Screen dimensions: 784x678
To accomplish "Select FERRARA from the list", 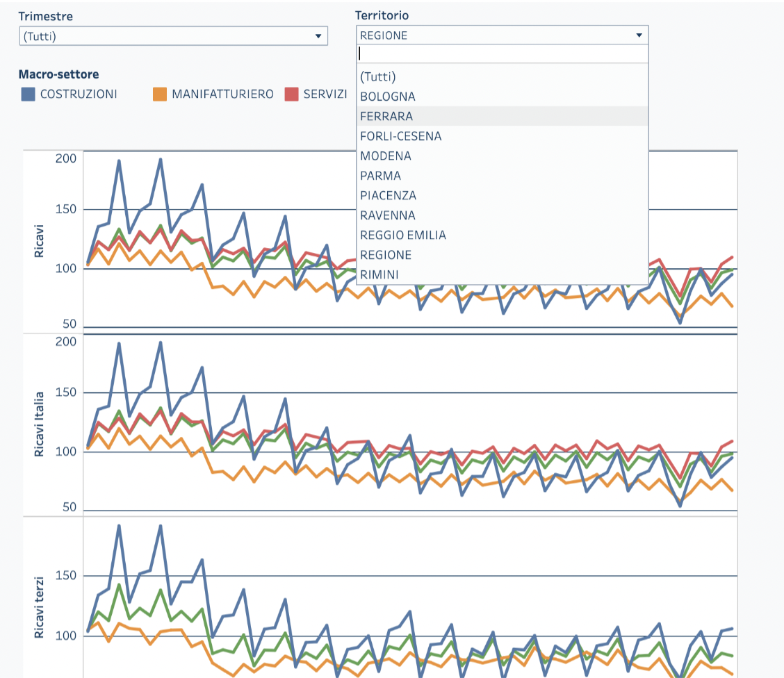I will (502, 116).
